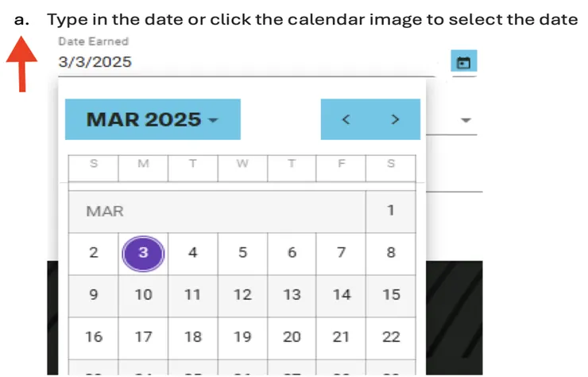Advance to the next month
This screenshot has height=377, width=588.
tap(395, 119)
